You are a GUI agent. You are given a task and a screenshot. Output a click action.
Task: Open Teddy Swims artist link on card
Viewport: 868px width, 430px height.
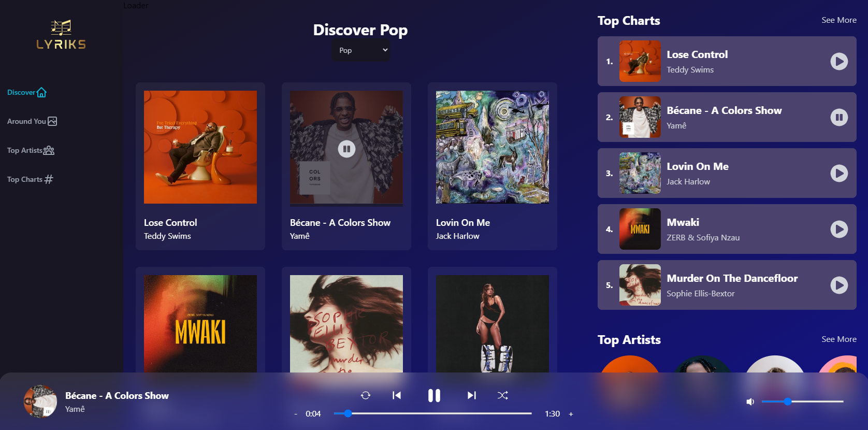click(x=167, y=236)
